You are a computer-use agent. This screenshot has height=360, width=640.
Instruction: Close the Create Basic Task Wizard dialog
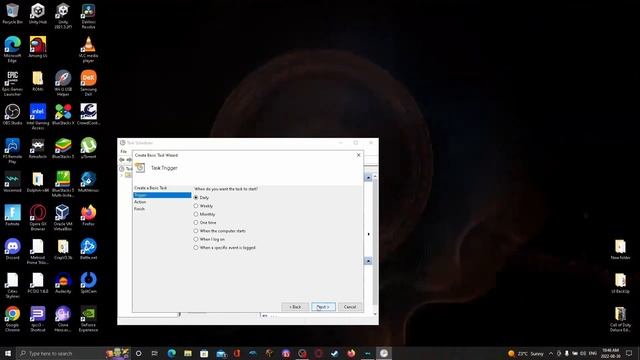pyautogui.click(x=358, y=155)
